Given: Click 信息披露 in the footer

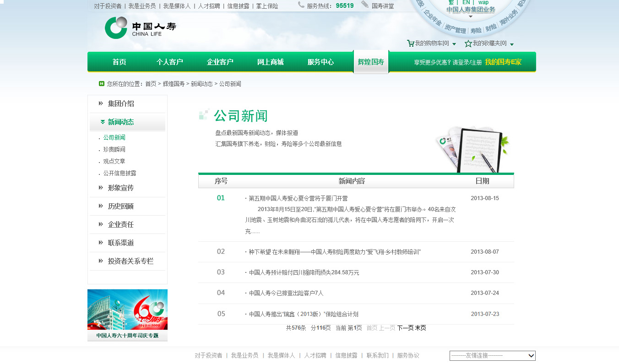Looking at the screenshot, I should tap(347, 356).
